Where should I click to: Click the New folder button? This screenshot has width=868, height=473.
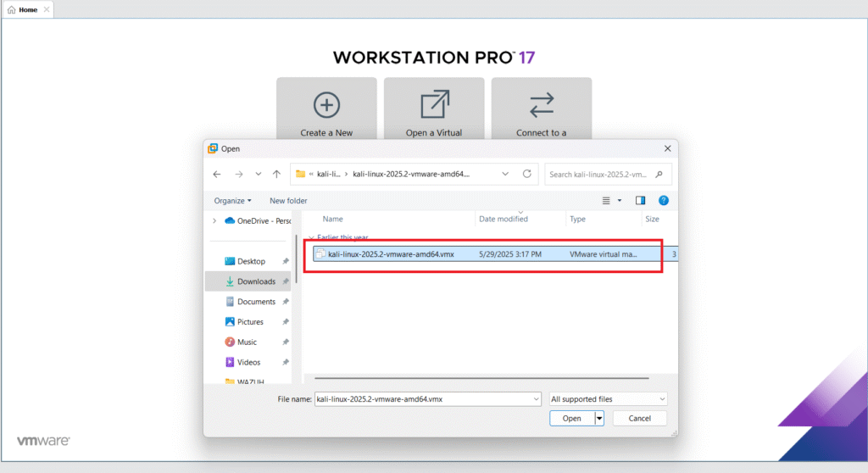(x=288, y=201)
